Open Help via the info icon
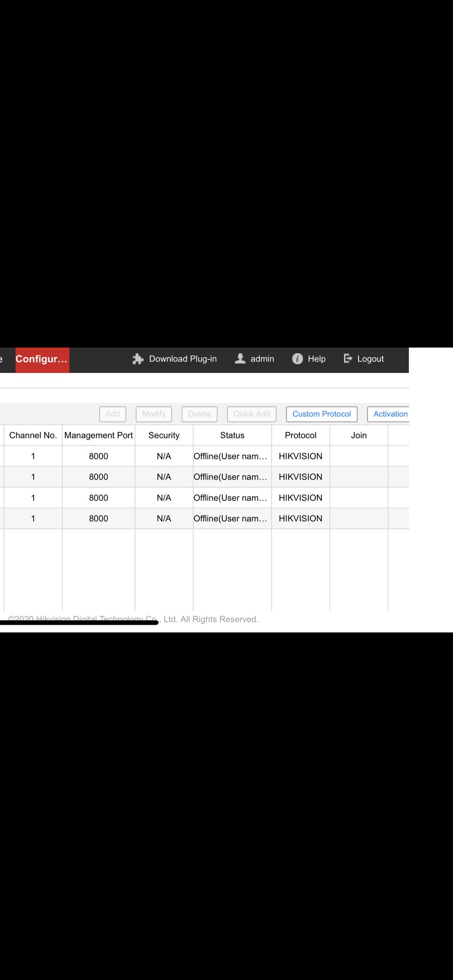Viewport: 453px width, 980px height. coord(297,359)
